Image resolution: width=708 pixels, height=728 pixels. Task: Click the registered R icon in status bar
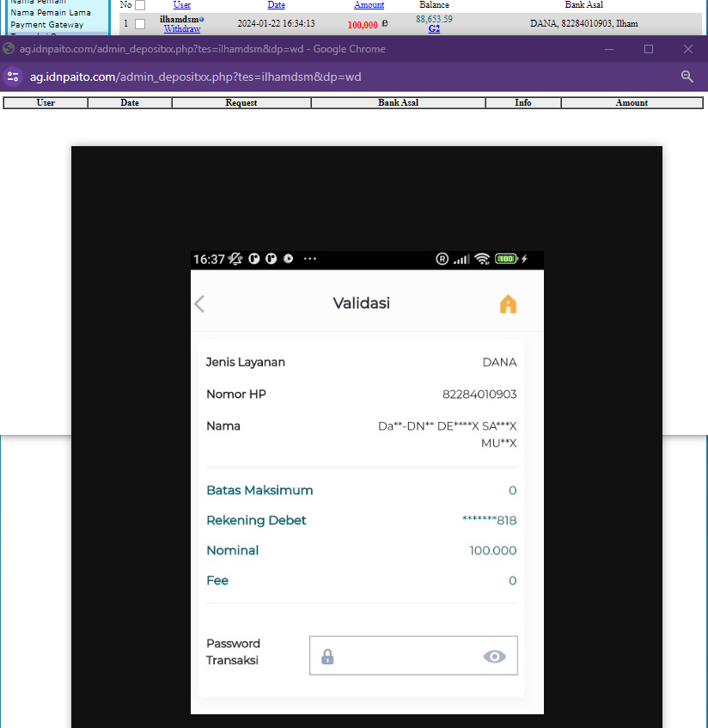pyautogui.click(x=442, y=259)
